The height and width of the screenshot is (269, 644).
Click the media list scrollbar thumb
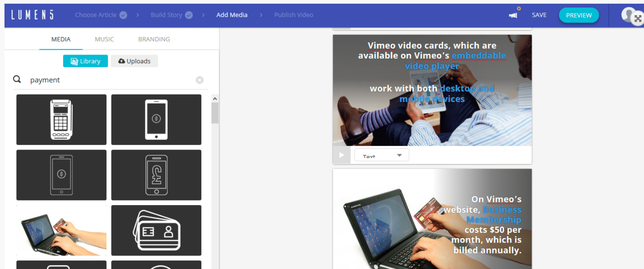pyautogui.click(x=215, y=113)
